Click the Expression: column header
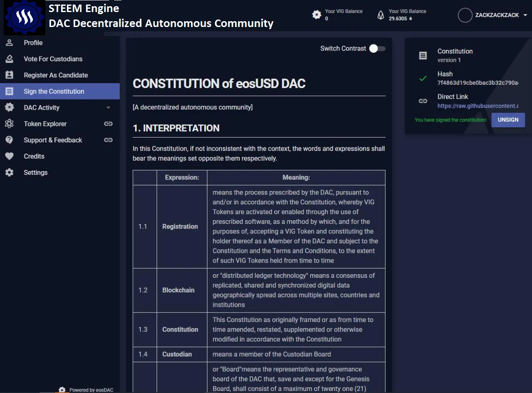532x393 pixels. tap(182, 177)
